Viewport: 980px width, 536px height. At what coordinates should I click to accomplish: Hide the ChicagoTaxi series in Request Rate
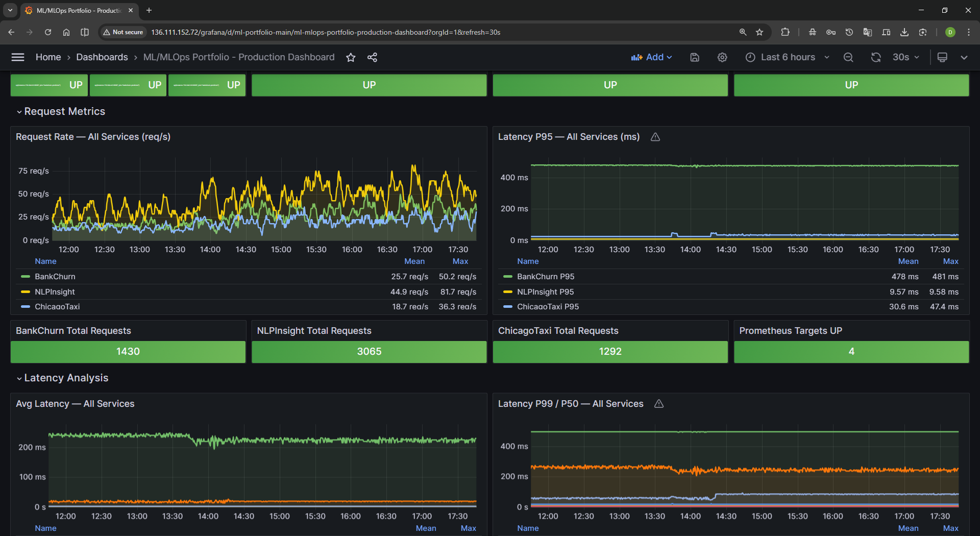[57, 306]
